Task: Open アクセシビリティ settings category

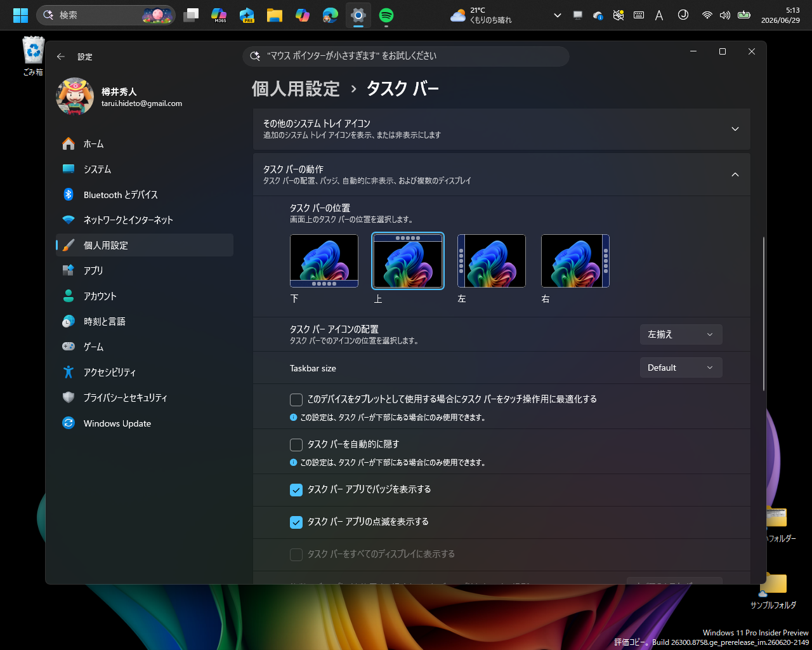Action: pos(145,372)
